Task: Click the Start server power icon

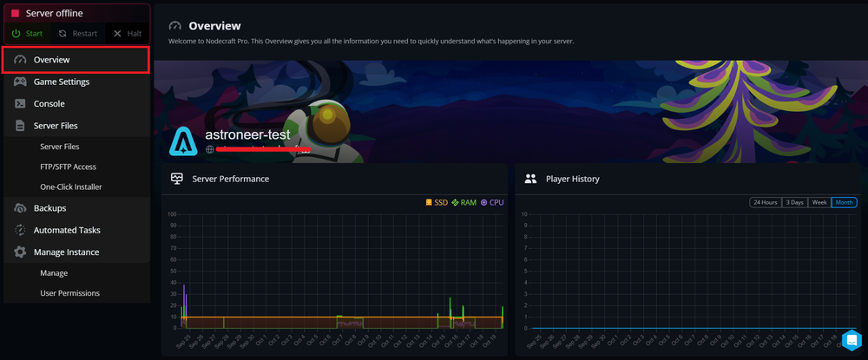Action: click(16, 34)
